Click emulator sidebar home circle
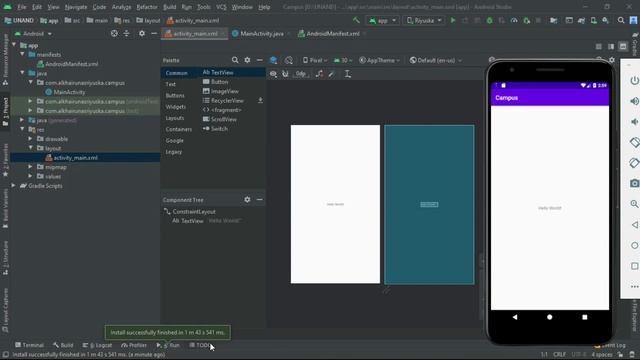 634,245
